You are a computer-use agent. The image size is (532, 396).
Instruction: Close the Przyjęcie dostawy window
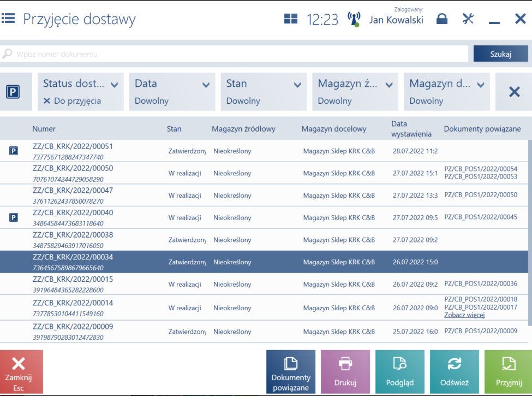point(520,19)
